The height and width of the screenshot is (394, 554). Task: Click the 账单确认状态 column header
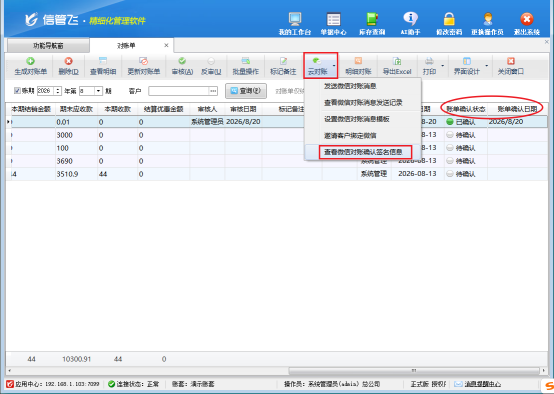[466, 109]
